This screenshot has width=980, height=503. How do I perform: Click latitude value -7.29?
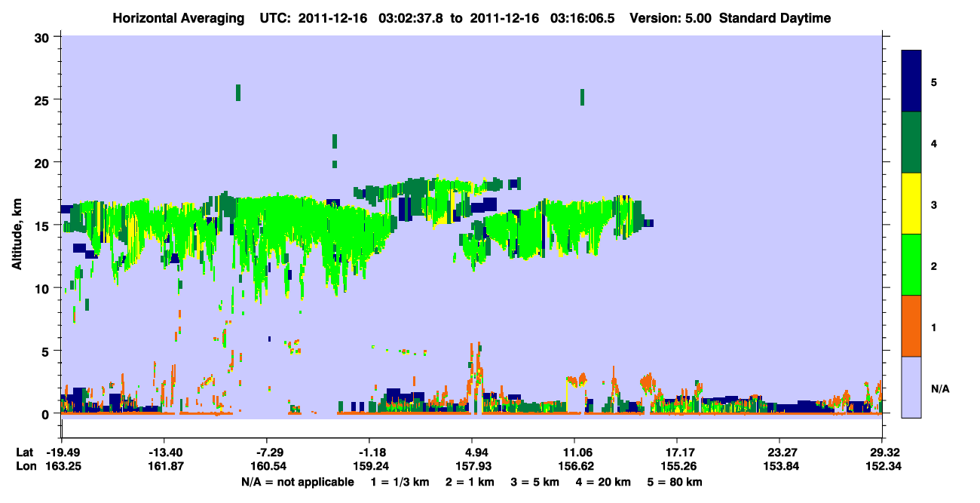click(x=270, y=452)
